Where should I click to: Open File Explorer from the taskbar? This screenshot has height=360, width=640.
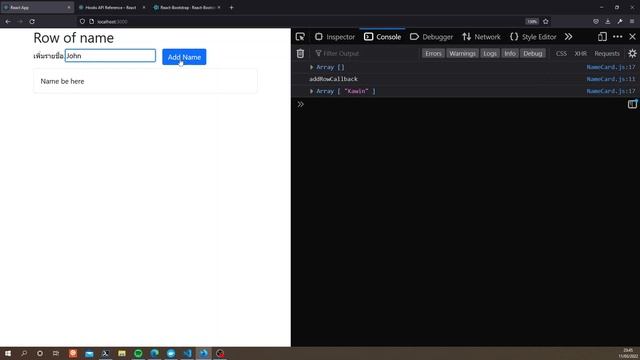[122, 353]
